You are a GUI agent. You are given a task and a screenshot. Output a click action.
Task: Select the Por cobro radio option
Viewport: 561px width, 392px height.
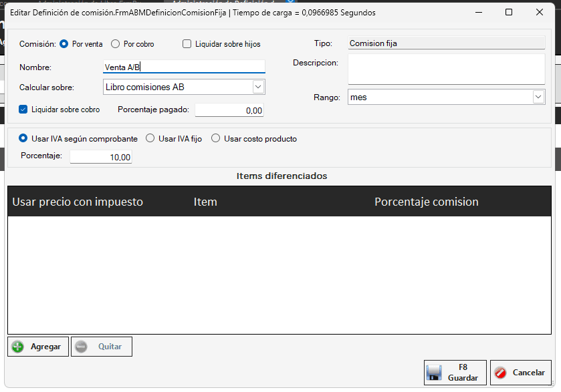(116, 44)
